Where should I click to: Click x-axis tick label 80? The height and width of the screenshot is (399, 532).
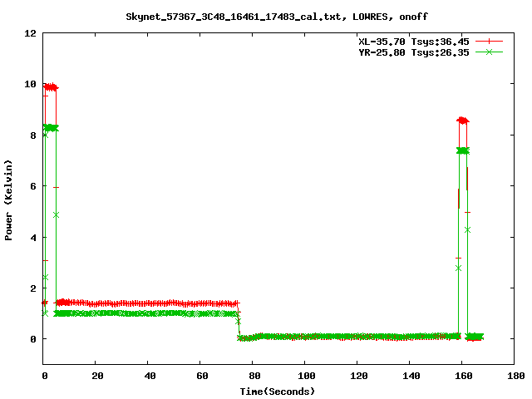point(254,376)
